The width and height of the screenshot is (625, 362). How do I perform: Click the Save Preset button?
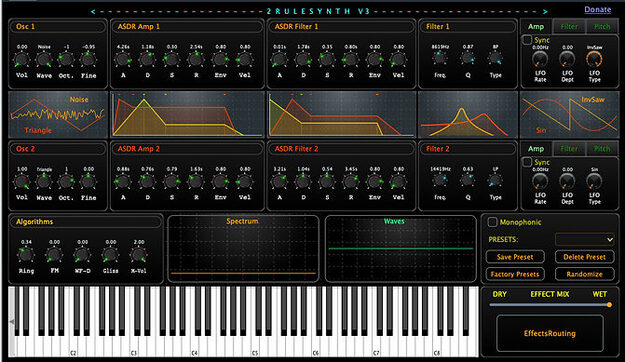point(515,257)
